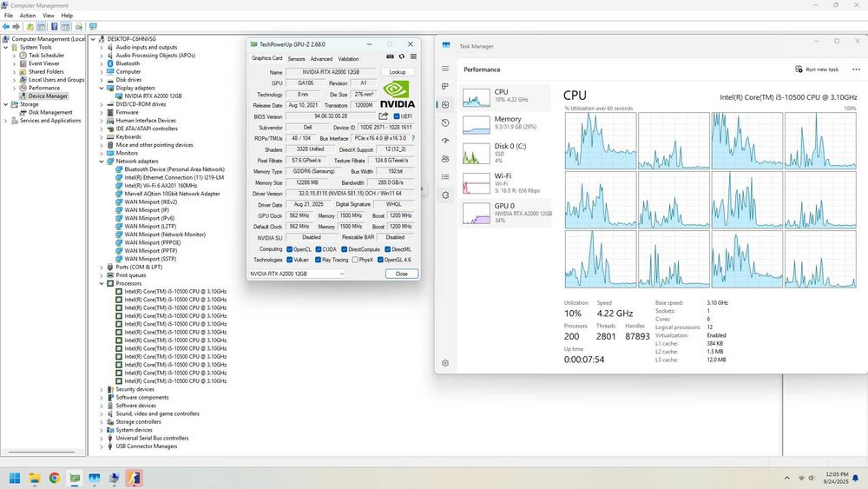Screen dimensions: 868x489
Task: Open the Users icon in Task Manager sidebar
Action: 445,159
